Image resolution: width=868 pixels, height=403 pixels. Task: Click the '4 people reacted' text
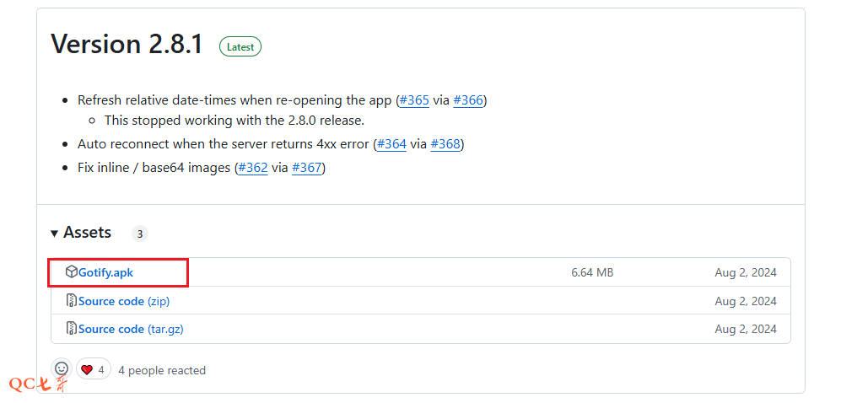[x=162, y=370]
